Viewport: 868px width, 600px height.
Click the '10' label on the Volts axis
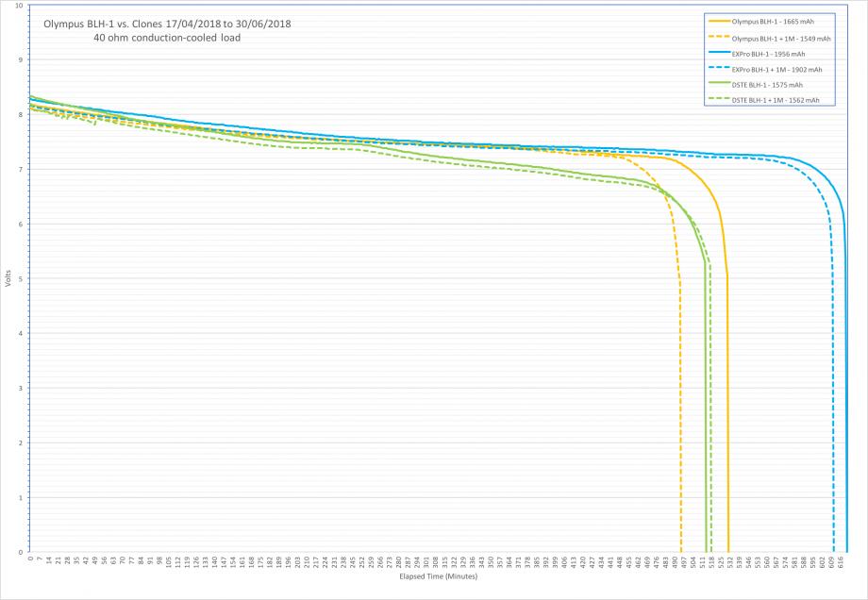coord(21,6)
